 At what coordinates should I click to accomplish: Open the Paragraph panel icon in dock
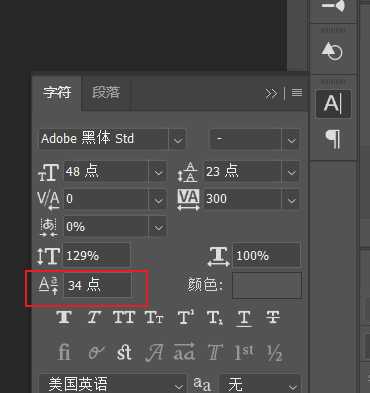pos(333,139)
